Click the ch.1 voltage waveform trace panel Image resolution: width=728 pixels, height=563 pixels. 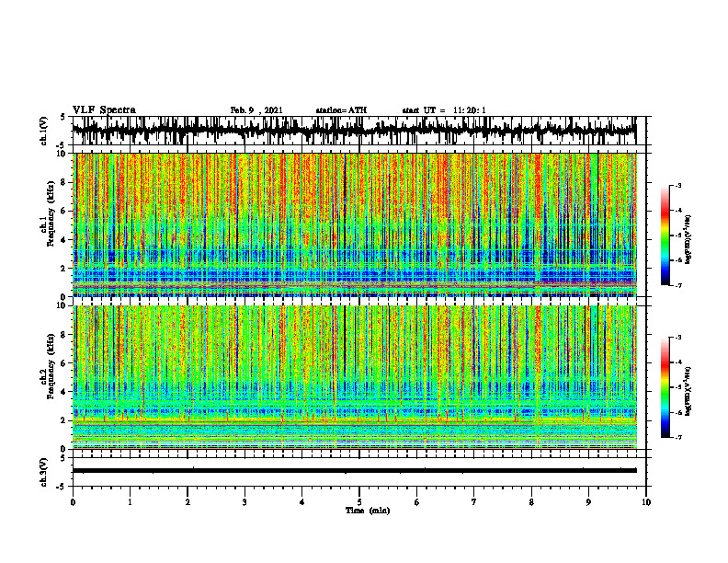358,131
